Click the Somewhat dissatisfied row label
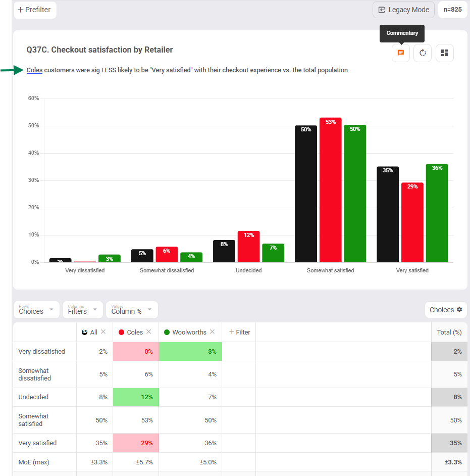Viewport: 470px width, 476px height. [34, 374]
